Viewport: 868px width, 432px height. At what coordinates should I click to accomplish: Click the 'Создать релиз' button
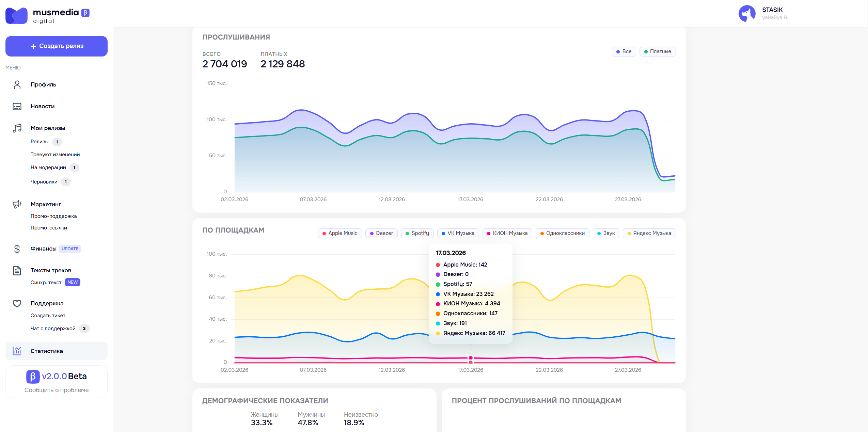pyautogui.click(x=57, y=46)
